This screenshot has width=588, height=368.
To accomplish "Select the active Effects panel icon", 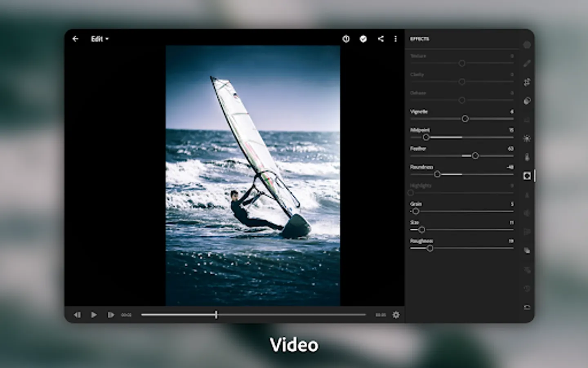I will 527,176.
